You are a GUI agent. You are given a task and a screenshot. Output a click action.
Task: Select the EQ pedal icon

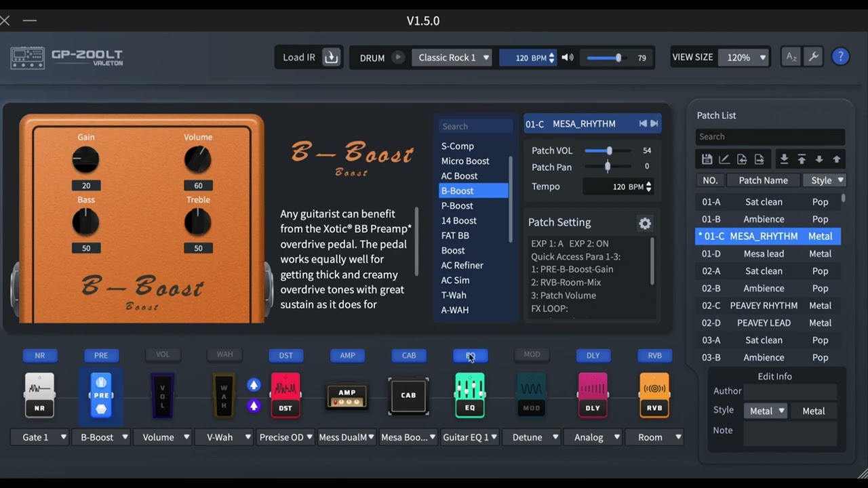pyautogui.click(x=470, y=394)
